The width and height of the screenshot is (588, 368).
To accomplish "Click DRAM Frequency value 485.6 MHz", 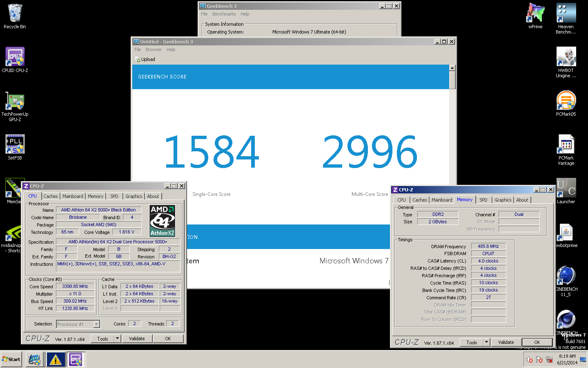I will coord(488,246).
